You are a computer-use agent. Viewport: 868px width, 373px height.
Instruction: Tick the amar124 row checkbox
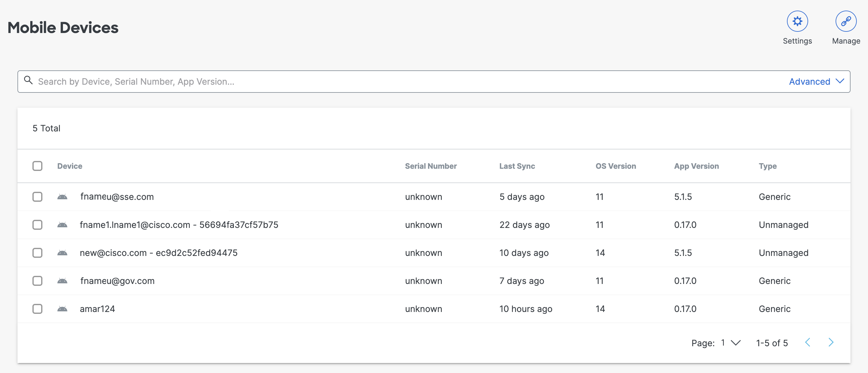(x=37, y=309)
